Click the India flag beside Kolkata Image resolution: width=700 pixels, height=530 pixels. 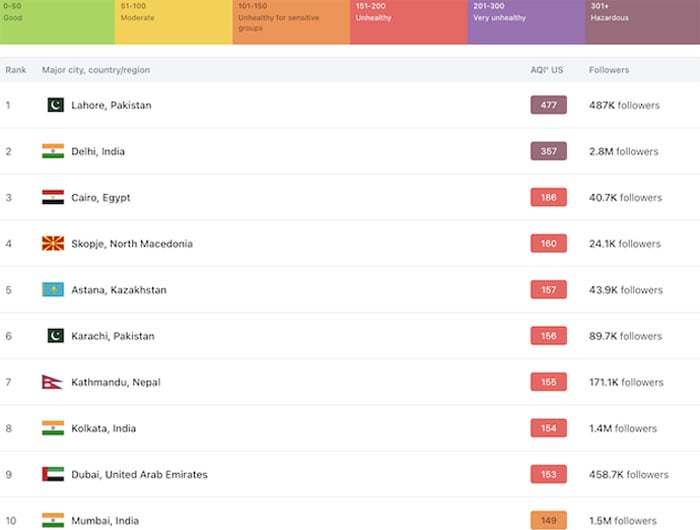pyautogui.click(x=53, y=428)
